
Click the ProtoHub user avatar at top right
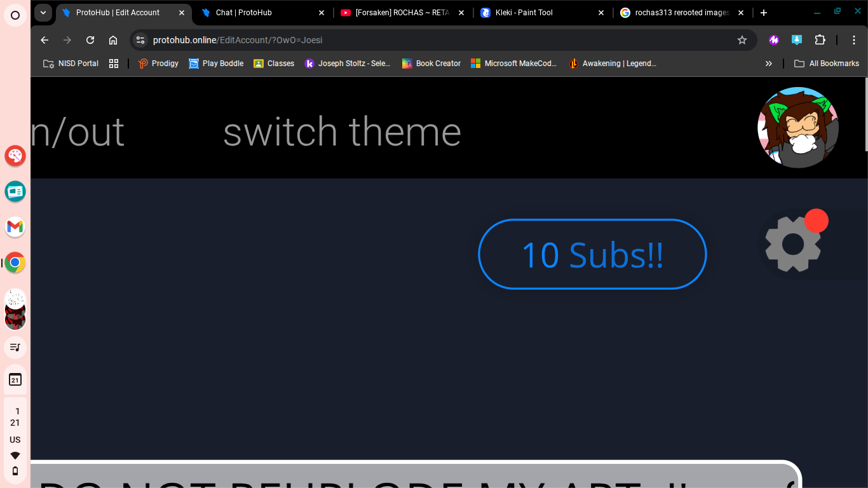point(798,128)
